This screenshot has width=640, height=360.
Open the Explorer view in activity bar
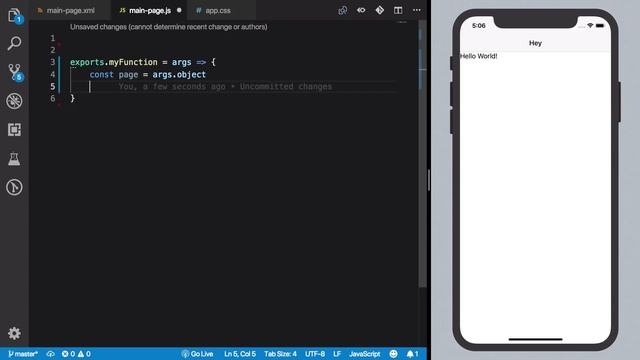click(14, 16)
